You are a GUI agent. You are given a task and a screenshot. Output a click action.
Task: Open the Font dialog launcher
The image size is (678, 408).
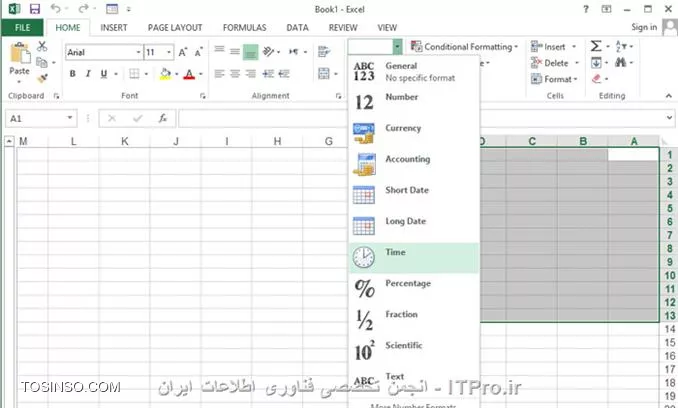coord(203,96)
